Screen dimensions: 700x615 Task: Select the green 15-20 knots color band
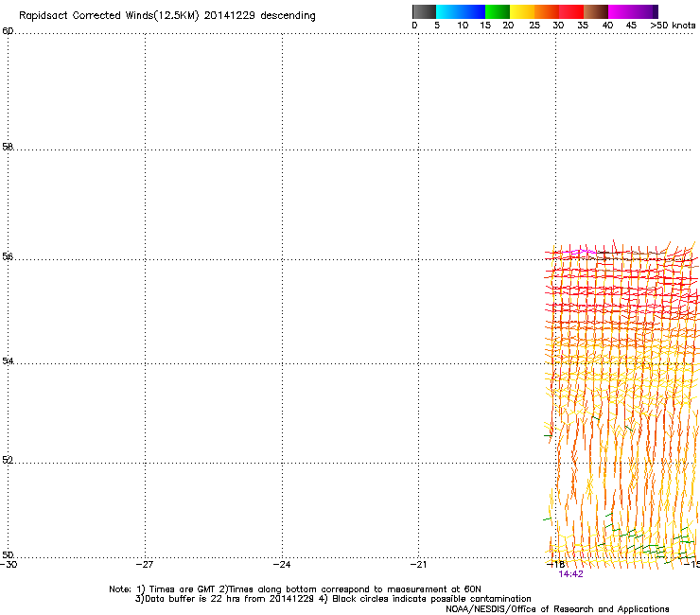pos(498,11)
